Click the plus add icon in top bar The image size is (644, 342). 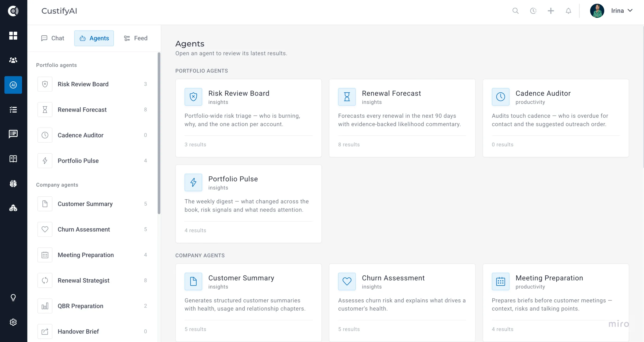(x=551, y=11)
